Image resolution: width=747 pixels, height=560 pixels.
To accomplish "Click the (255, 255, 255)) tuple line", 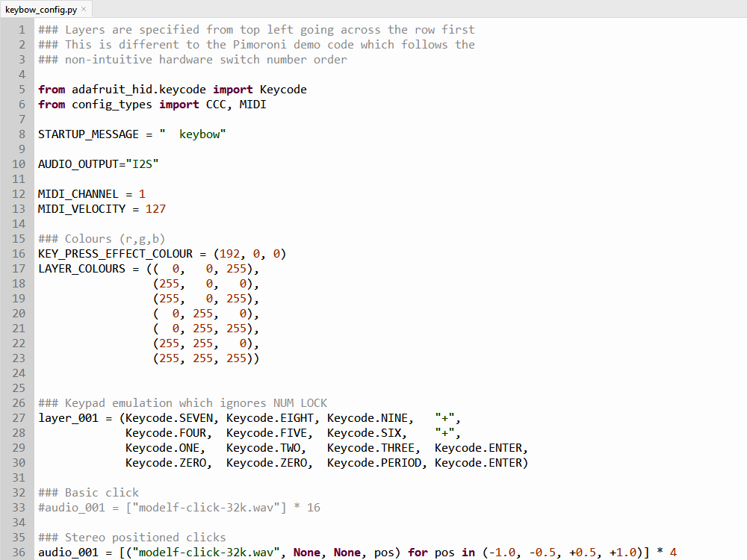I will point(206,358).
